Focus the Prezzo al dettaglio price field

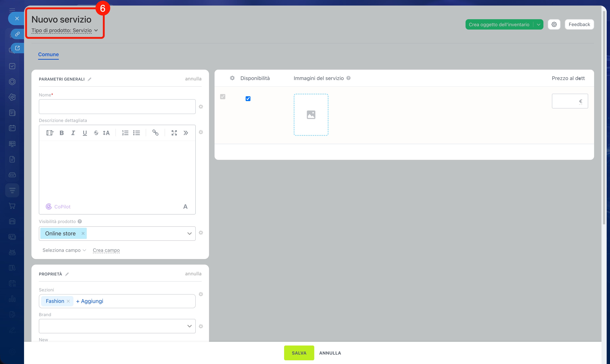(x=570, y=101)
